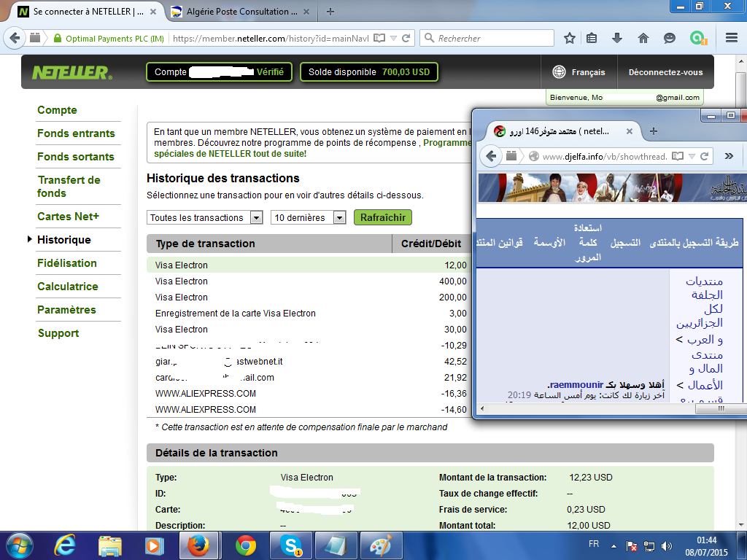Screen dimensions: 747x560
Task: Open the volume speaker tray icon
Action: coord(667,545)
